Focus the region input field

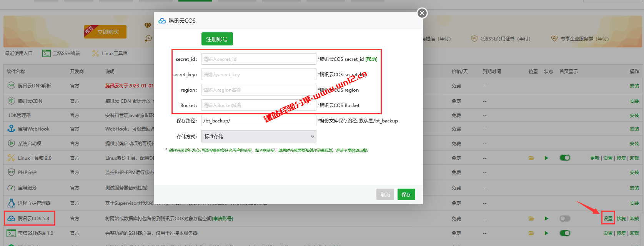(x=258, y=90)
